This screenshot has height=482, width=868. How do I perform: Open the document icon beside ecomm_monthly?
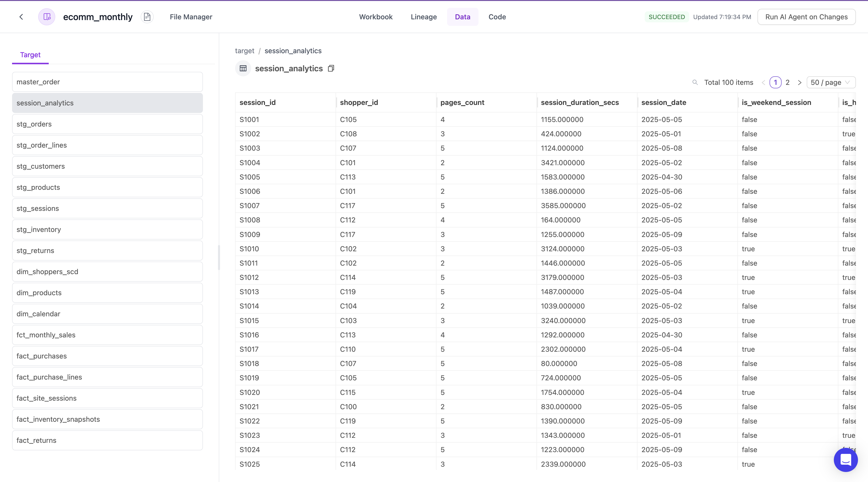point(147,17)
